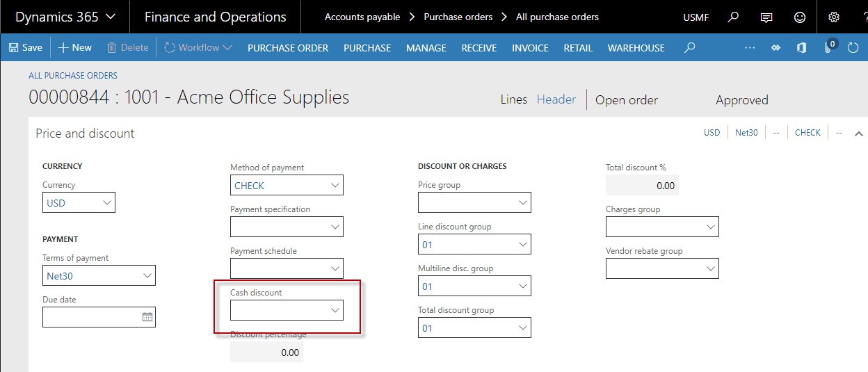Viewport: 868px width, 372px height.
Task: Open the messages chat icon
Action: tap(766, 17)
